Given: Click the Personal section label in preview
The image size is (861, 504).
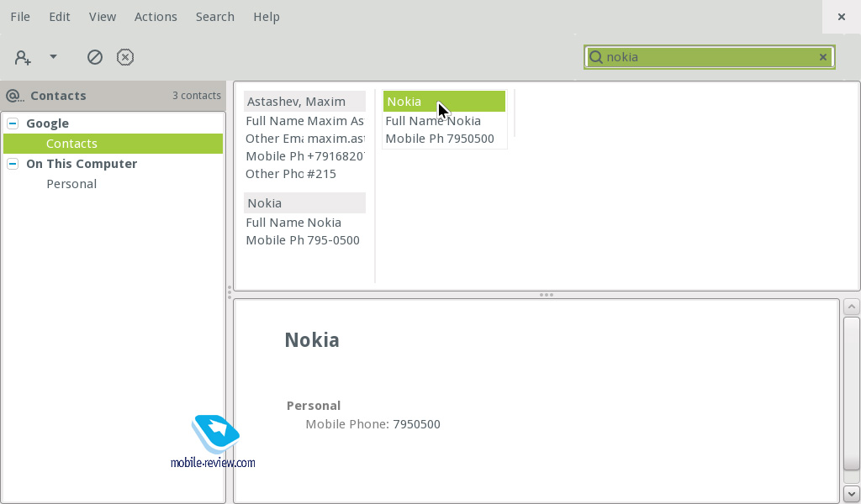Looking at the screenshot, I should [314, 406].
